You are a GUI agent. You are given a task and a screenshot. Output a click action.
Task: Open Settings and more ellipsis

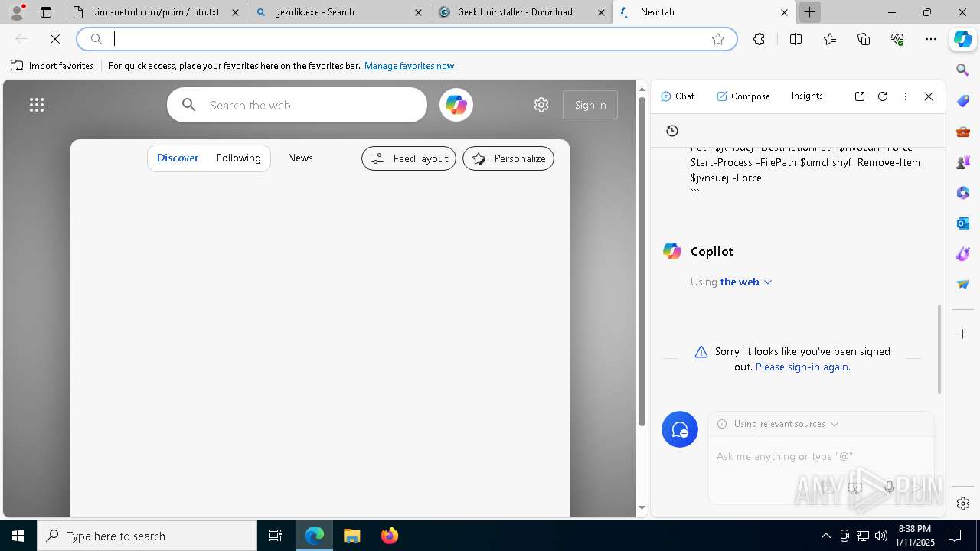click(931, 39)
